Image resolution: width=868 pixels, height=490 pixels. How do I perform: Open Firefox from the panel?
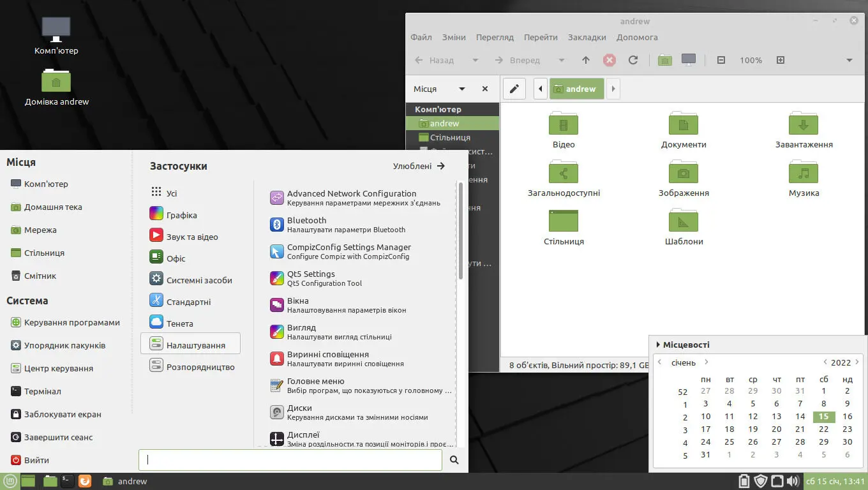click(x=85, y=481)
